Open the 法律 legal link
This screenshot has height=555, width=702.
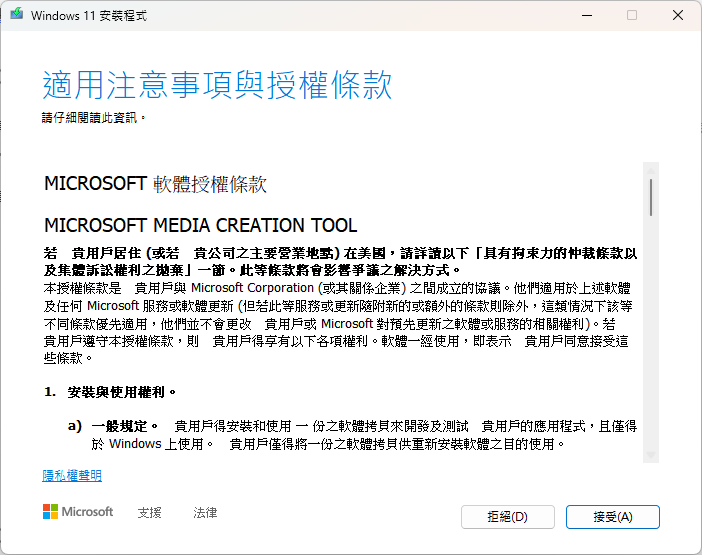(x=205, y=513)
